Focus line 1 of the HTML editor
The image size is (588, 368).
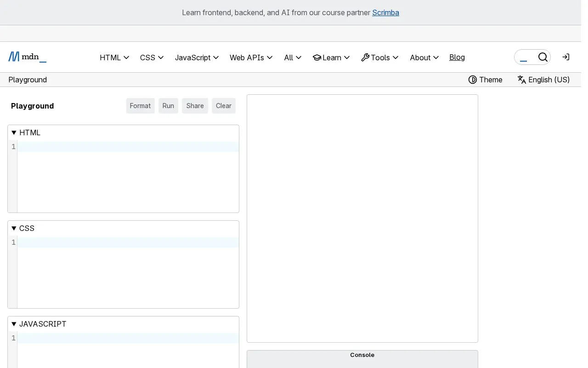tap(128, 147)
